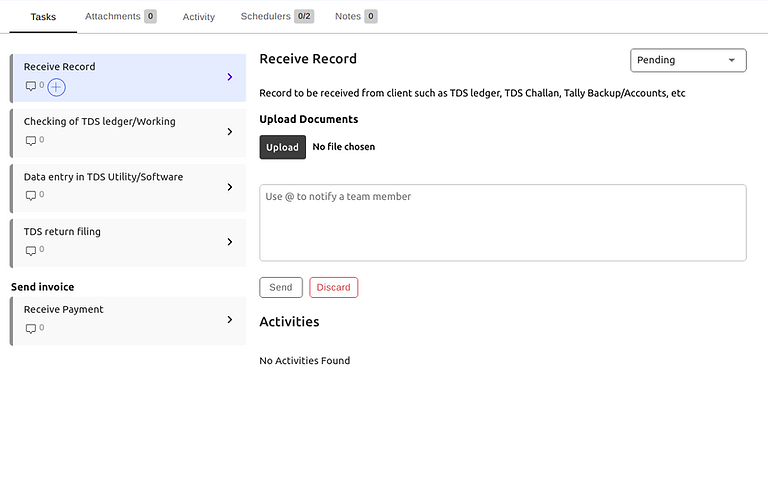
Task: Click the Send button
Action: [281, 288]
